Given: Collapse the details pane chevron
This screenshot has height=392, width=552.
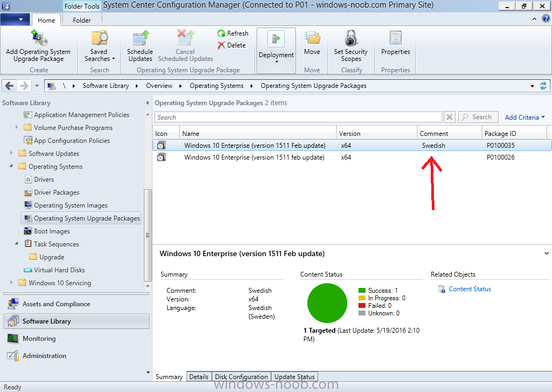Looking at the screenshot, I should (547, 253).
